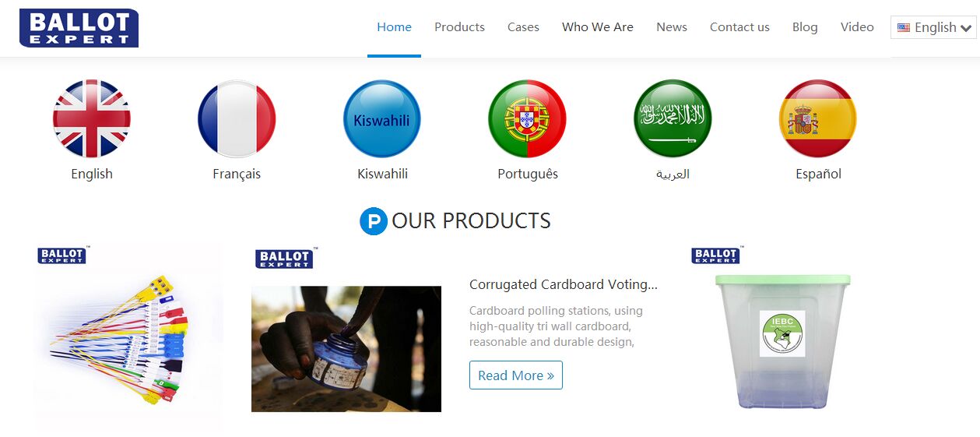The width and height of the screenshot is (980, 437).
Task: Choose the French flag icon
Action: point(237,119)
